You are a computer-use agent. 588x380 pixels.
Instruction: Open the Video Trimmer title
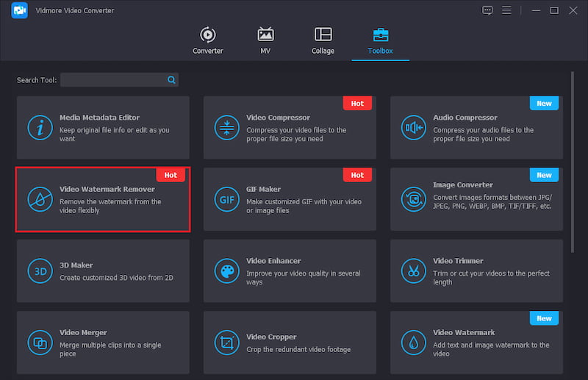(458, 261)
